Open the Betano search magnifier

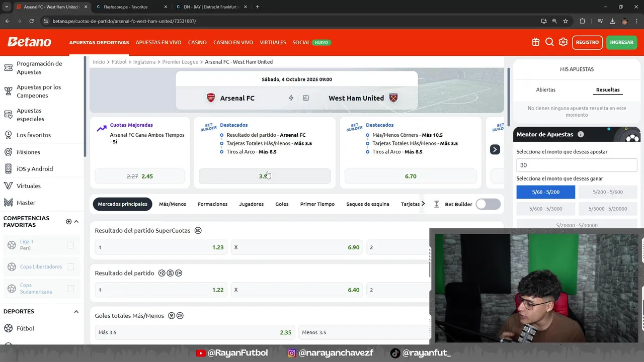click(x=549, y=42)
